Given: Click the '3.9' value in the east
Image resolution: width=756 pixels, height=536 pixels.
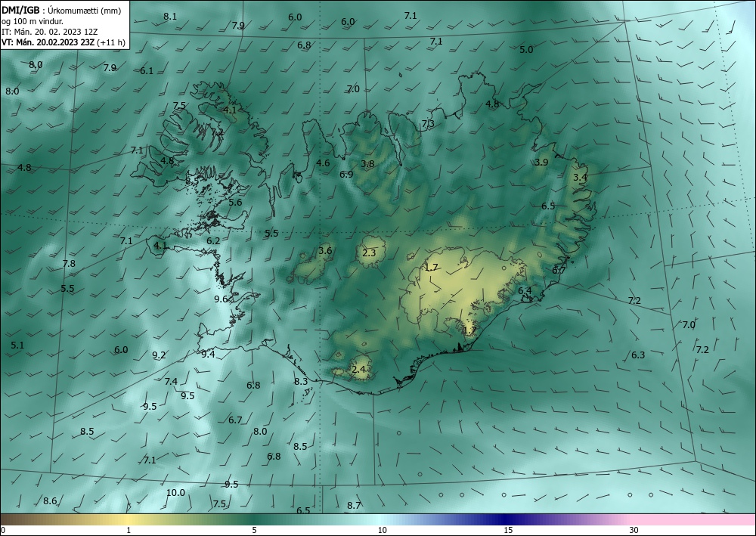Looking at the screenshot, I should 541,162.
